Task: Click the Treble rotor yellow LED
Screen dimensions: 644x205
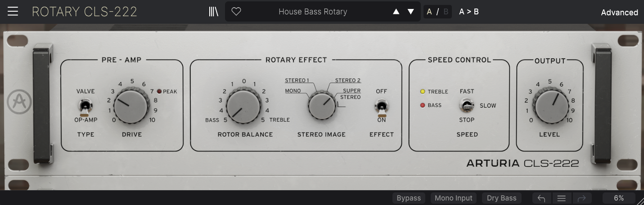Action: [x=422, y=92]
